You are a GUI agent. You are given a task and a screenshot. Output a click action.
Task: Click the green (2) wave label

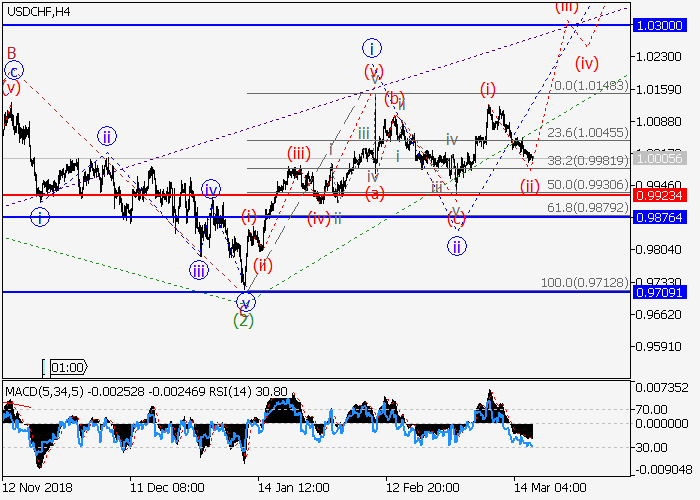(x=243, y=320)
